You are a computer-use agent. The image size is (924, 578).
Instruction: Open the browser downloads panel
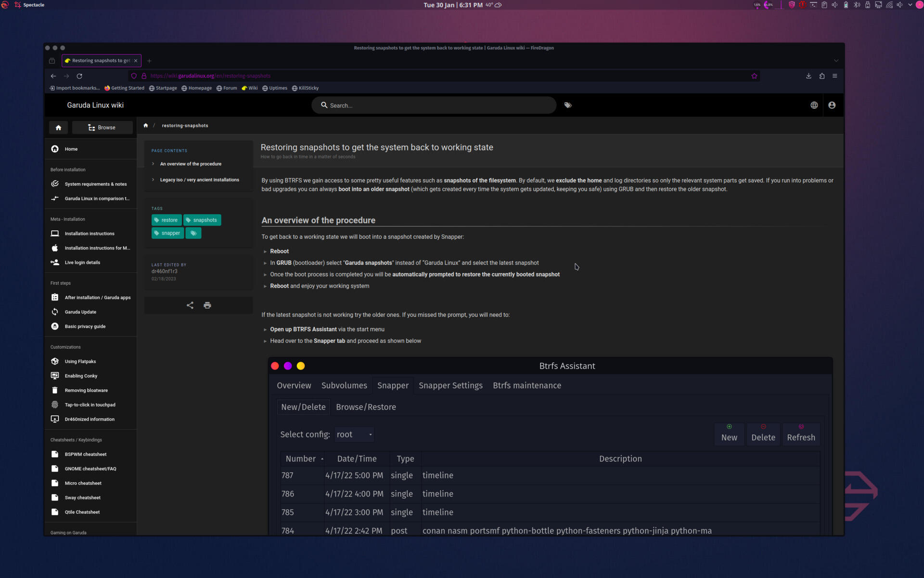[x=808, y=76]
